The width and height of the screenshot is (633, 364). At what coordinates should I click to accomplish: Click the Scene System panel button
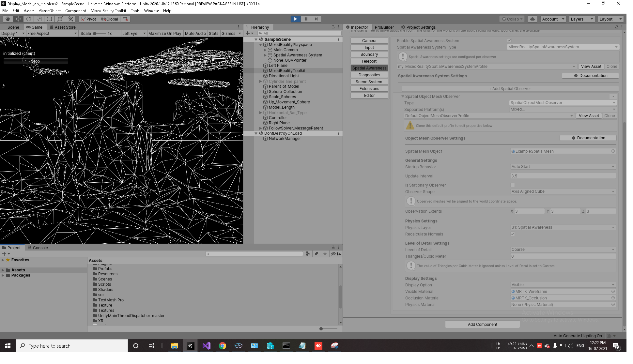click(x=369, y=82)
